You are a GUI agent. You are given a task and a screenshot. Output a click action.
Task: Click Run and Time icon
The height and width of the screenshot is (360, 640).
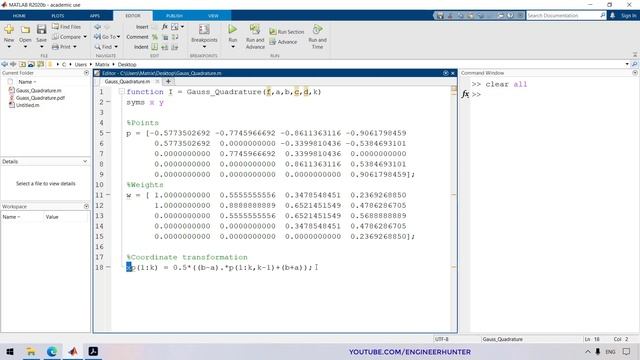coord(317,29)
